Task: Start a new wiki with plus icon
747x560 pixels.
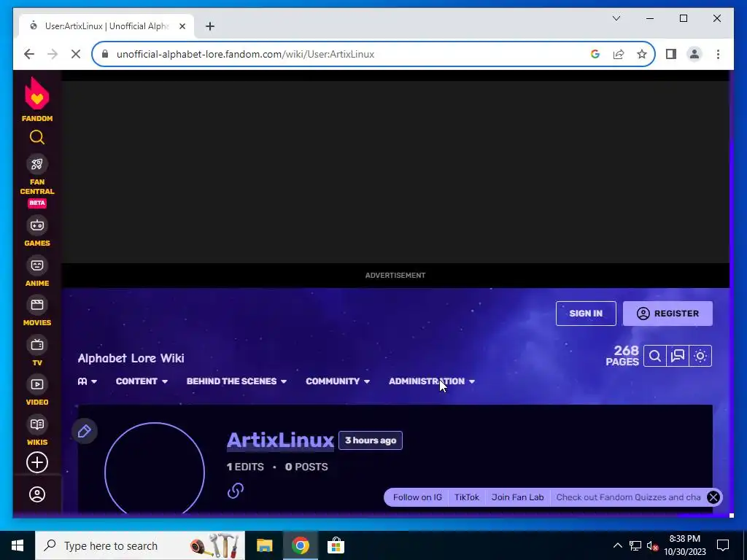Action: coord(37,462)
